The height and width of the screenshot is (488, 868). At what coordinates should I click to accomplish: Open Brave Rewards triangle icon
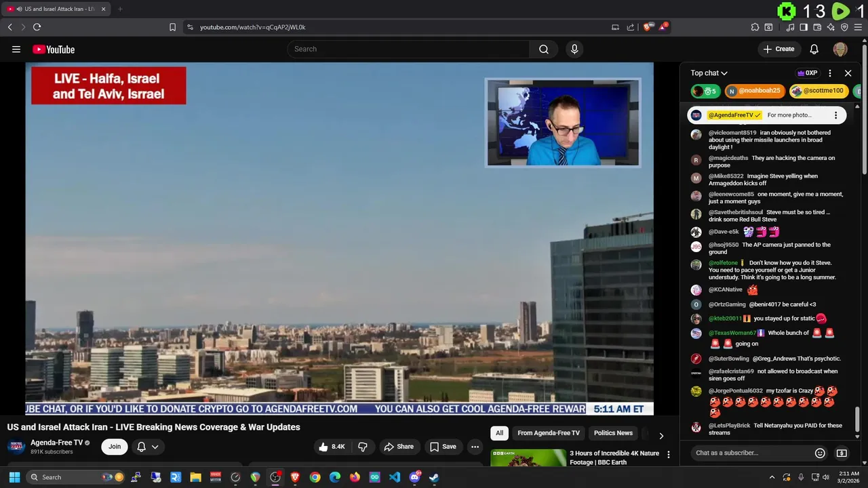tap(663, 27)
